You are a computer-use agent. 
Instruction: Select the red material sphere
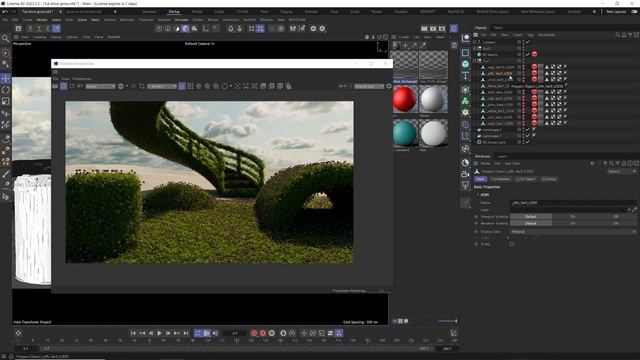click(x=405, y=99)
